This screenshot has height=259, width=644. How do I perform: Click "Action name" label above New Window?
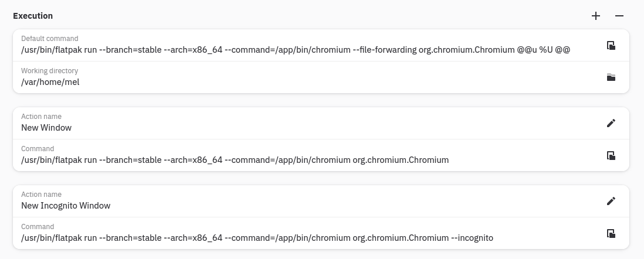tap(41, 117)
